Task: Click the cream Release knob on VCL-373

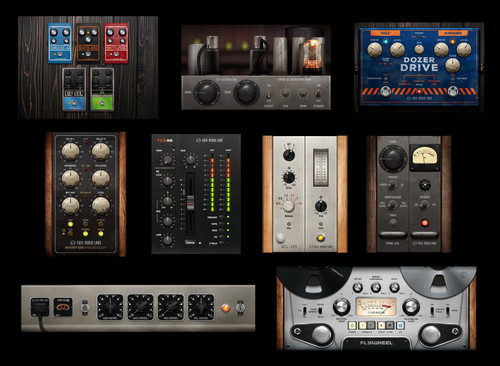Action: [x=289, y=206]
